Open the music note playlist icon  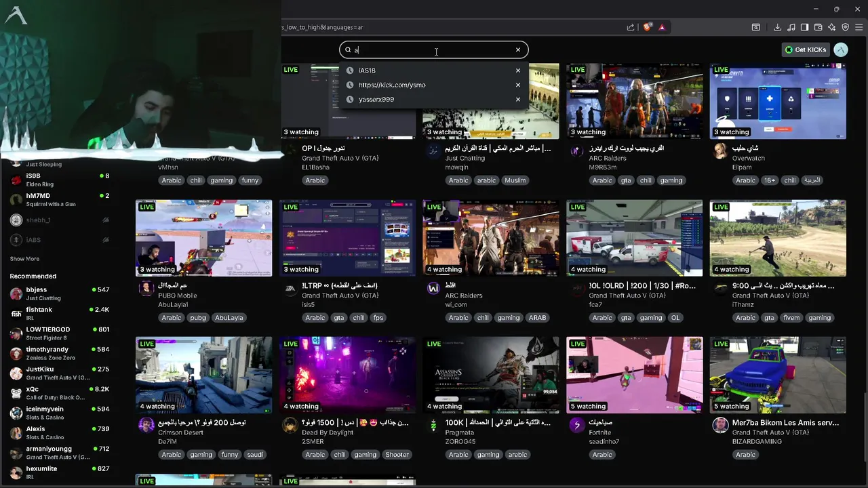[x=791, y=27]
